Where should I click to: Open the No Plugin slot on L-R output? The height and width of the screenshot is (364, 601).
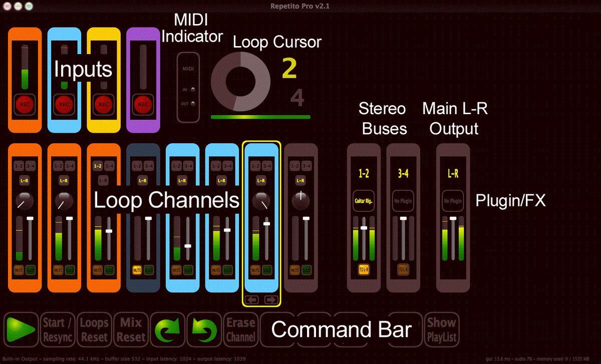pyautogui.click(x=453, y=201)
